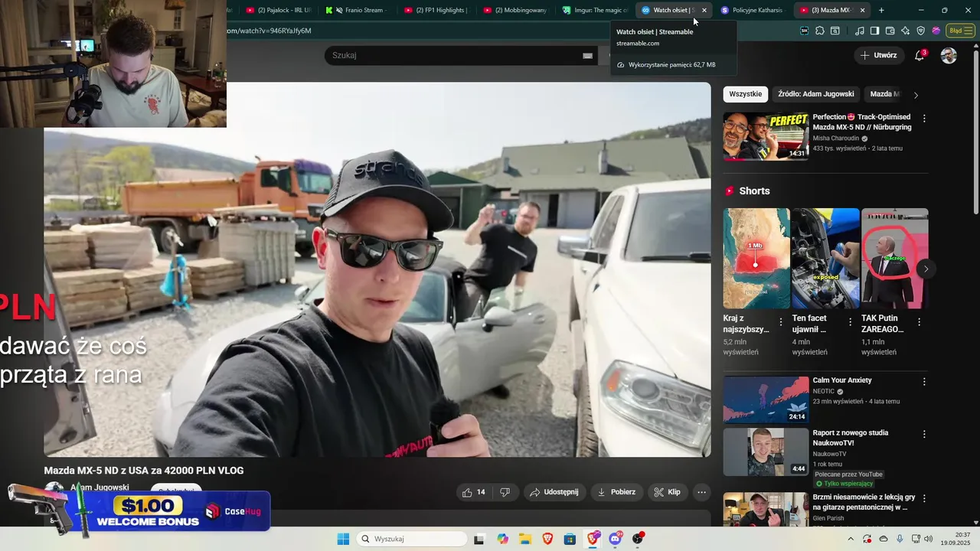The width and height of the screenshot is (980, 551).
Task: Select the Źródło: Adam Jugowski chip
Action: (x=815, y=94)
